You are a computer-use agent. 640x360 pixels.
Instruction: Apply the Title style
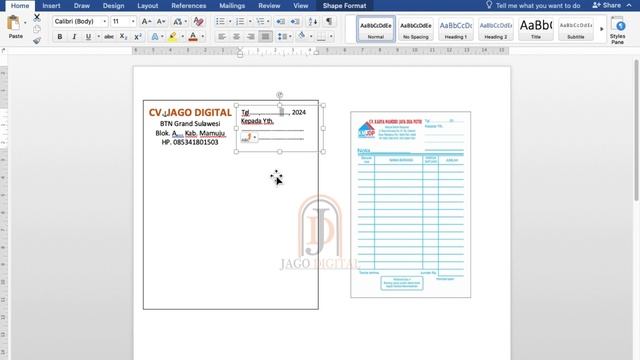(536, 29)
